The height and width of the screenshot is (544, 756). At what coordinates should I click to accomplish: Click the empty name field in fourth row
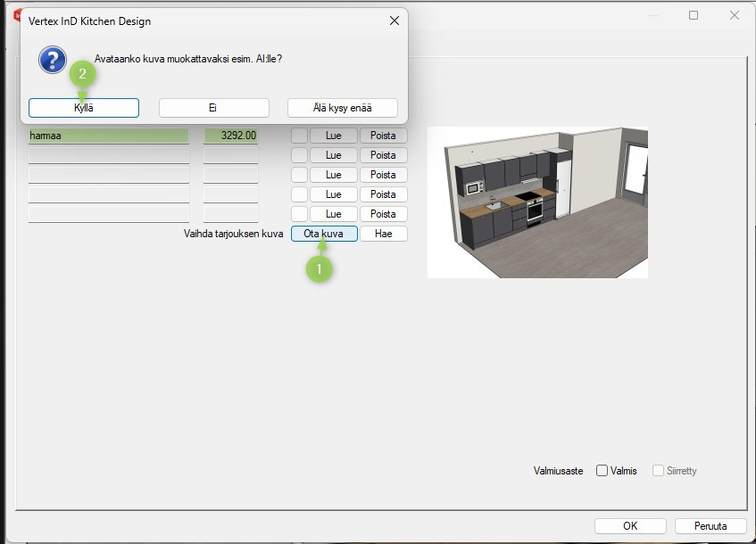coord(109,194)
